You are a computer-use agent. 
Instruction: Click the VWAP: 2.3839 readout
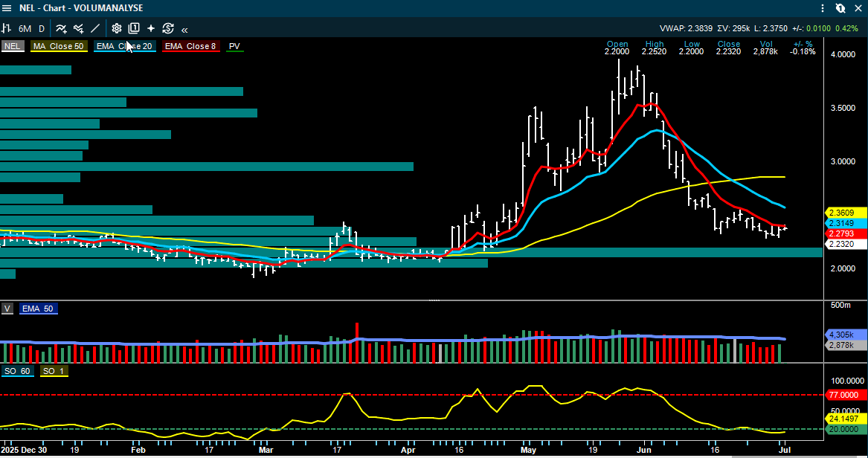click(x=687, y=29)
